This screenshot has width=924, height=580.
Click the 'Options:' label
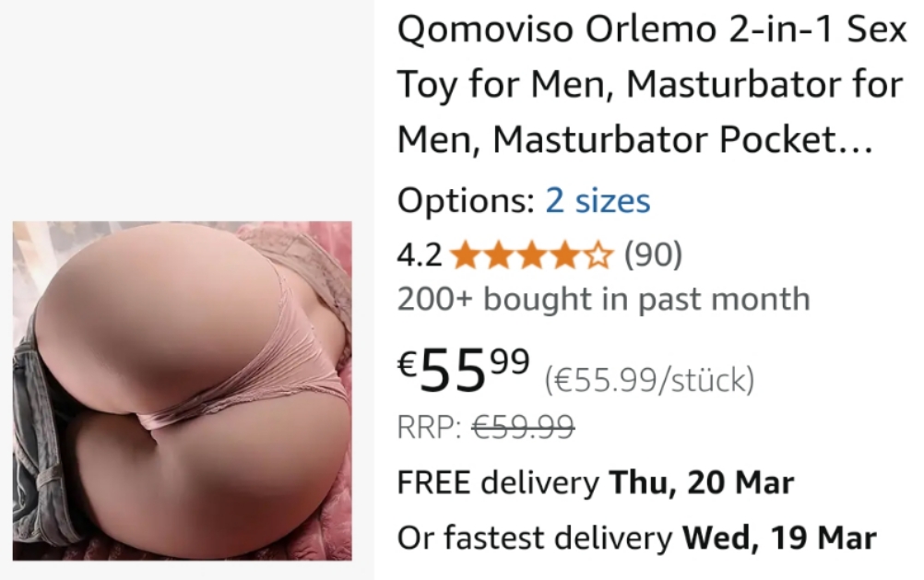pyautogui.click(x=466, y=200)
